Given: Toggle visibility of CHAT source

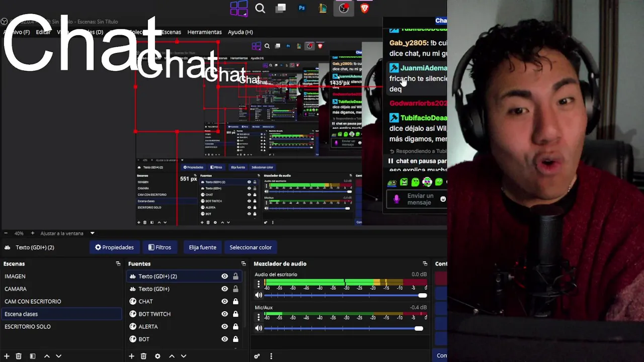Looking at the screenshot, I should click(x=224, y=301).
